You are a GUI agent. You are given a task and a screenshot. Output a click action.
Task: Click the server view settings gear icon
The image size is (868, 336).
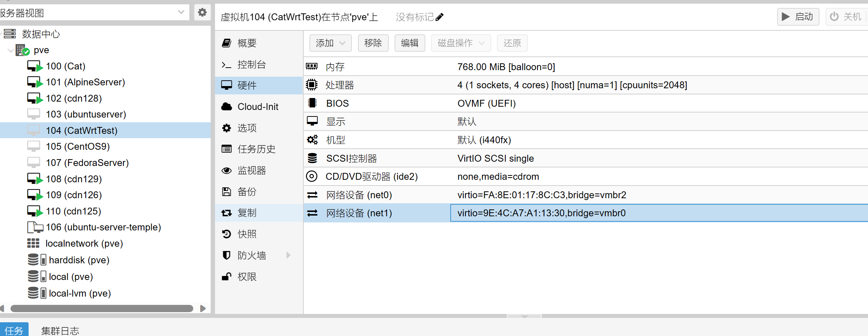point(202,13)
